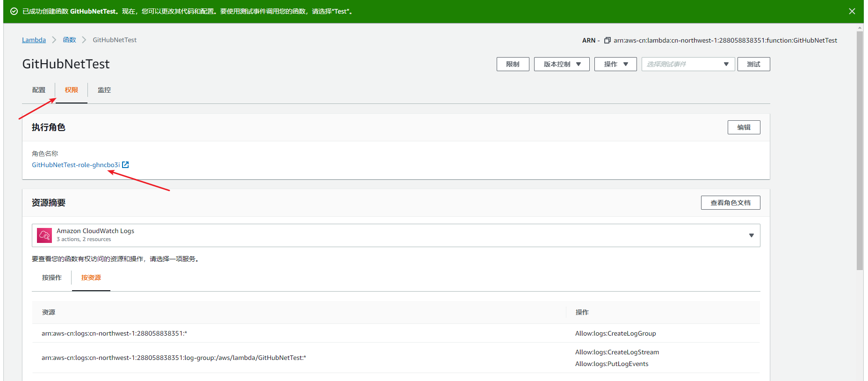Copy the function ARN with copy icon
Screen dimensions: 868x381
(608, 40)
